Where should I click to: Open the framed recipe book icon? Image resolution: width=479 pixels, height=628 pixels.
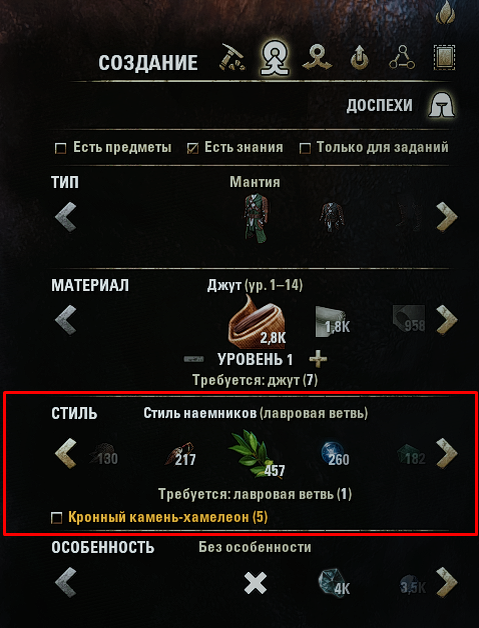click(x=445, y=58)
